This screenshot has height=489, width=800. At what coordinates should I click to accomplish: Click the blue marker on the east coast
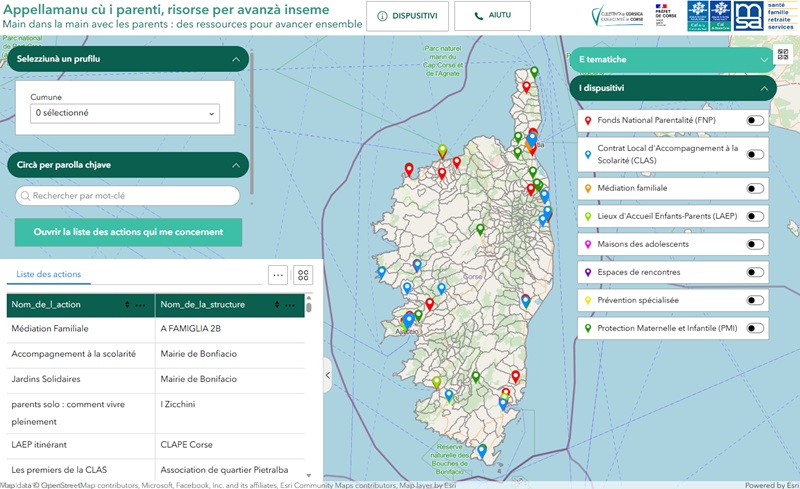tap(526, 301)
